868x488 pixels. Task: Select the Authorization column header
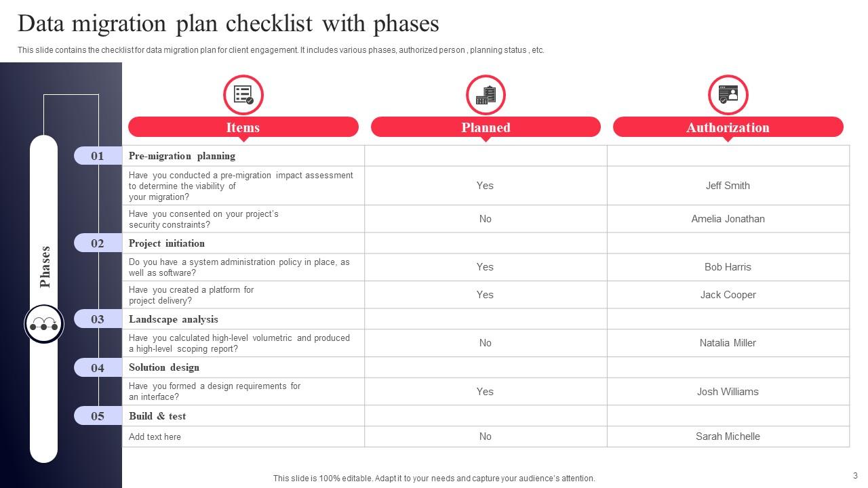[x=728, y=127]
